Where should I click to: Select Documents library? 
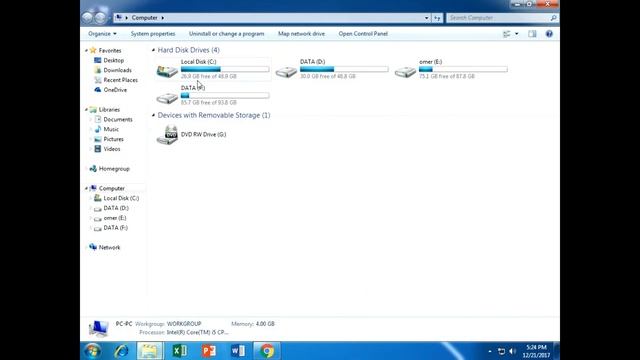[x=118, y=120]
